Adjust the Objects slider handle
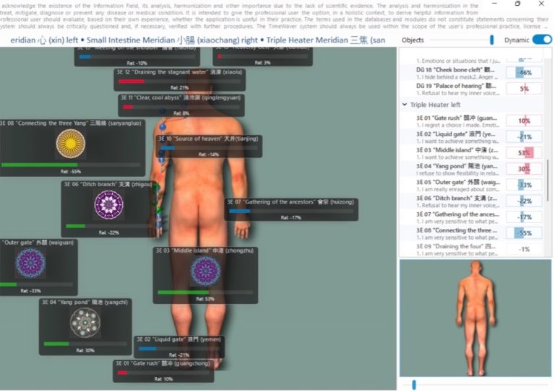This screenshot has height=392, width=555. 491,40
